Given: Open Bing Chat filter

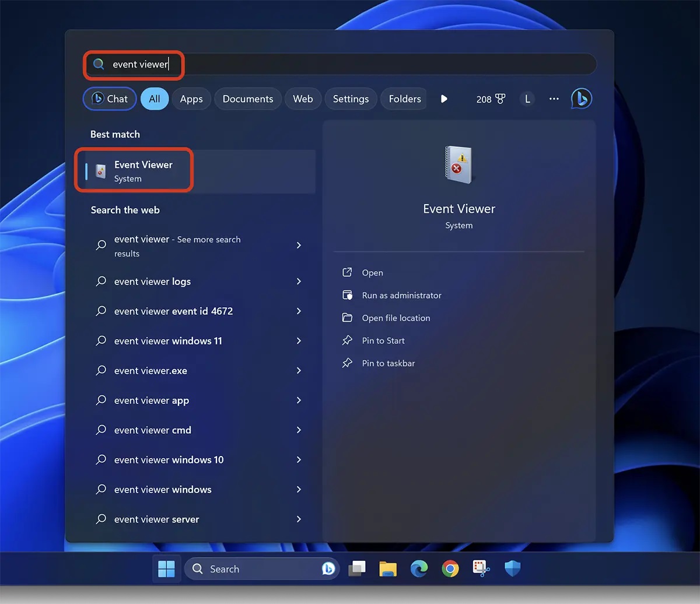Looking at the screenshot, I should click(x=110, y=99).
